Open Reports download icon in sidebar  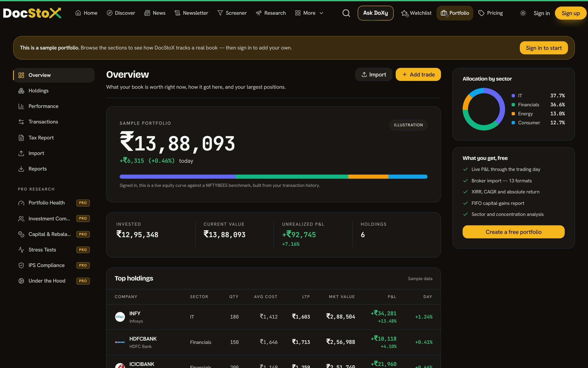21,169
